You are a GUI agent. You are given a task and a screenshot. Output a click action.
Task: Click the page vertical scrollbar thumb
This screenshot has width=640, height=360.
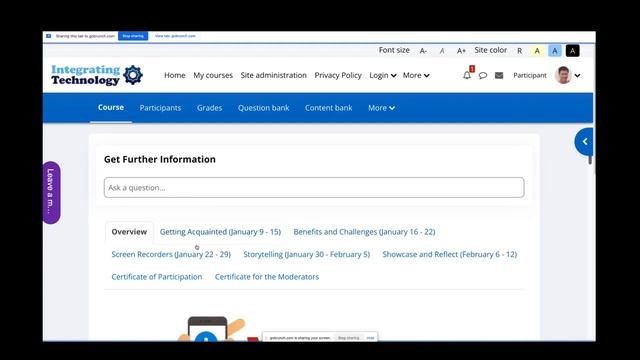(x=590, y=160)
